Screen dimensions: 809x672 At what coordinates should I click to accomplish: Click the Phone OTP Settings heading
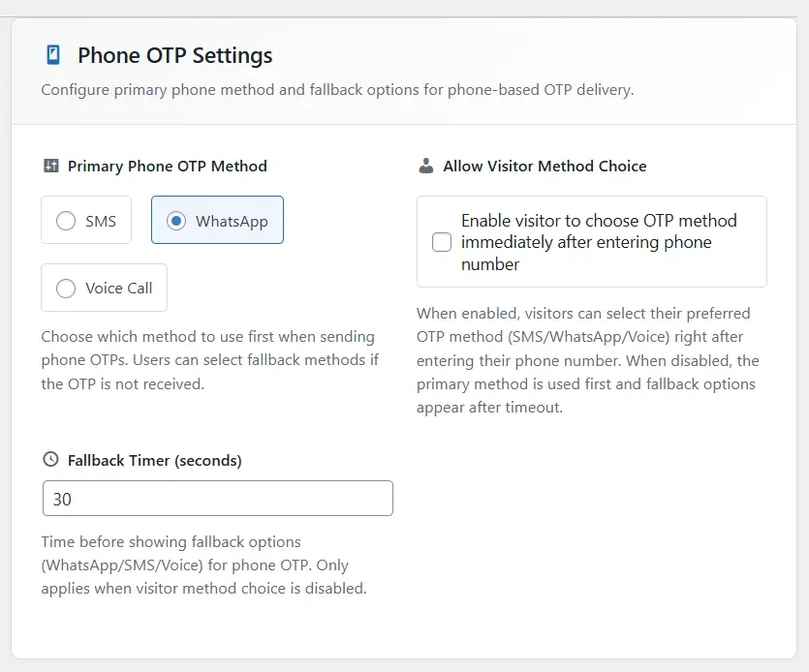coord(175,55)
